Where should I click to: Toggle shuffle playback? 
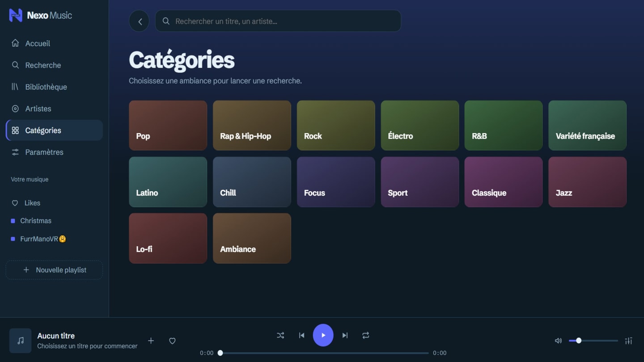pyautogui.click(x=280, y=335)
